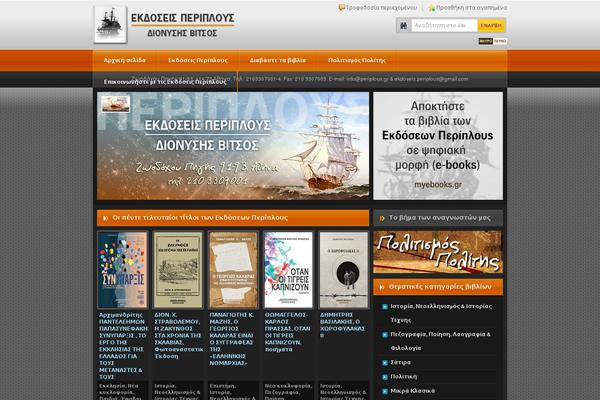Click the Εκκλησία, Νέα κυκλοφορία tags under ΣΥΝΥΠΑΡΞΙΣ

tap(121, 392)
